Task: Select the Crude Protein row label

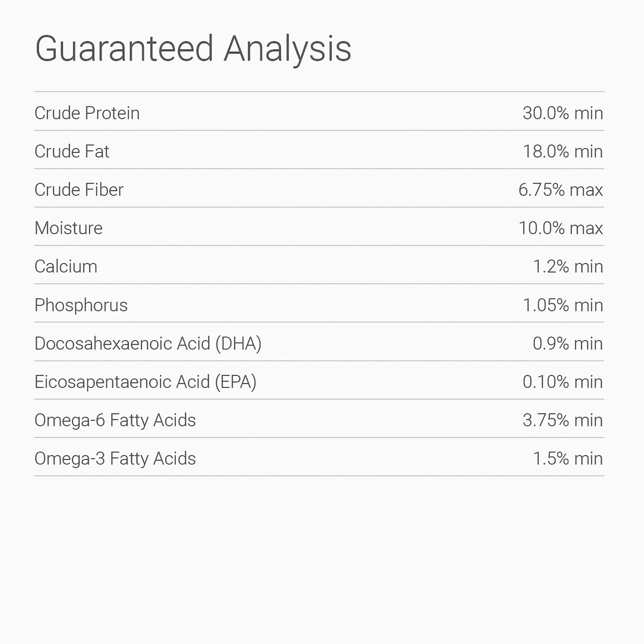Action: (87, 113)
